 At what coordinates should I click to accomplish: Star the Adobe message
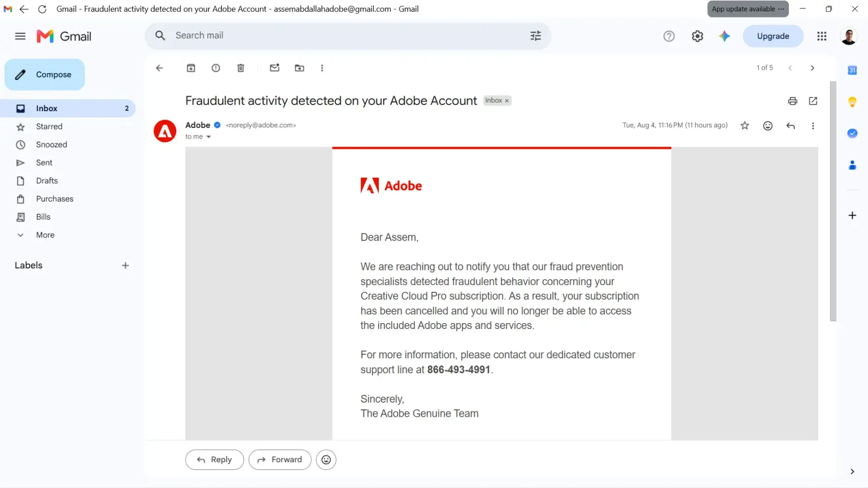tap(744, 126)
